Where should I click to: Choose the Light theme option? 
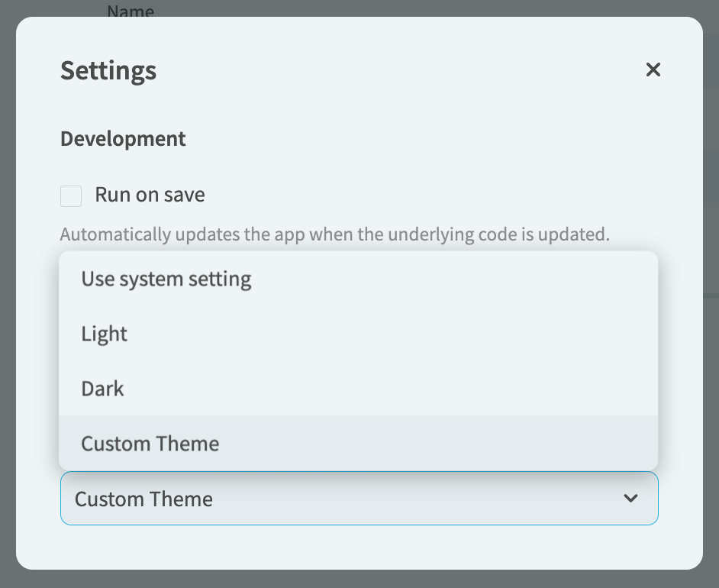coord(104,334)
